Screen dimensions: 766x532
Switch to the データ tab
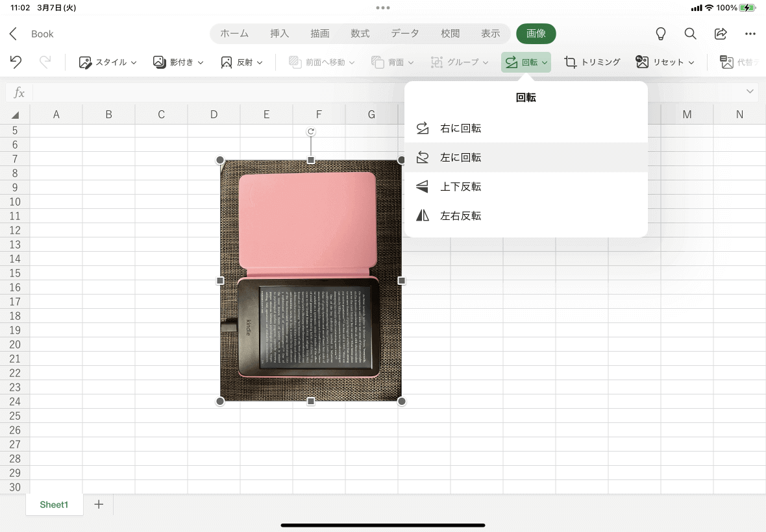click(405, 34)
